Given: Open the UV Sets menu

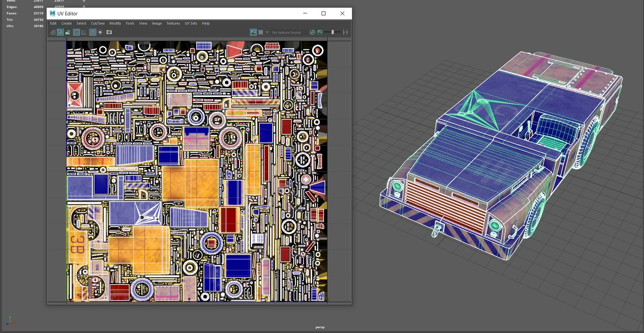Looking at the screenshot, I should (x=191, y=24).
